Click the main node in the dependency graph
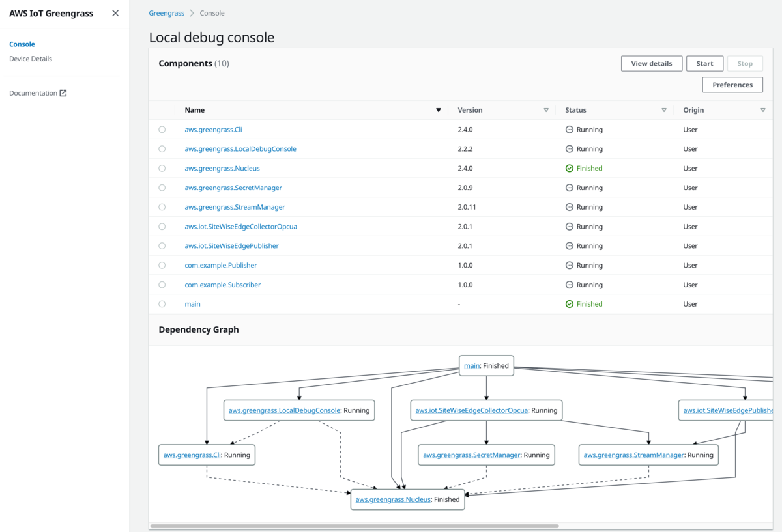This screenshot has height=532, width=782. click(x=486, y=365)
